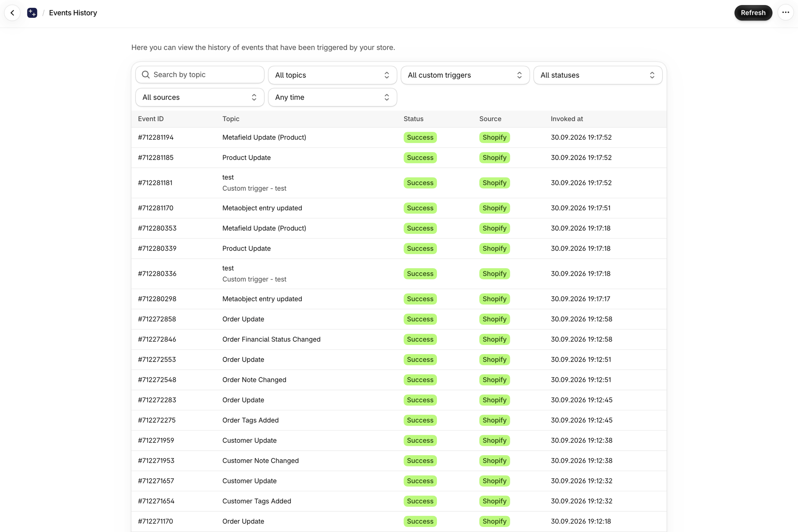This screenshot has width=798, height=532.
Task: Click Metaobject entry updated in row #712280298
Action: click(262, 299)
